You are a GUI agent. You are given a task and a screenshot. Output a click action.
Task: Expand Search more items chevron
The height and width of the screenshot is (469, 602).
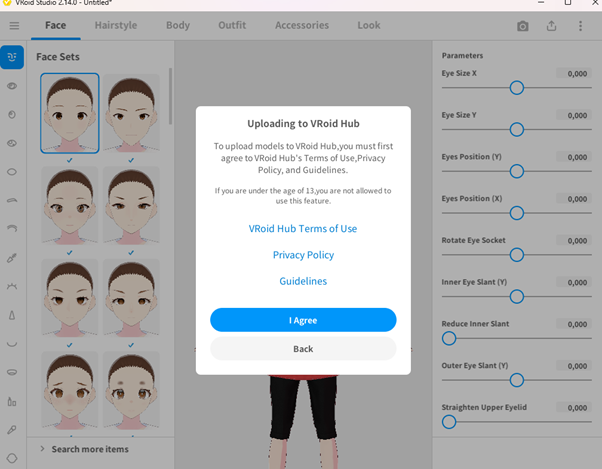pyautogui.click(x=42, y=449)
